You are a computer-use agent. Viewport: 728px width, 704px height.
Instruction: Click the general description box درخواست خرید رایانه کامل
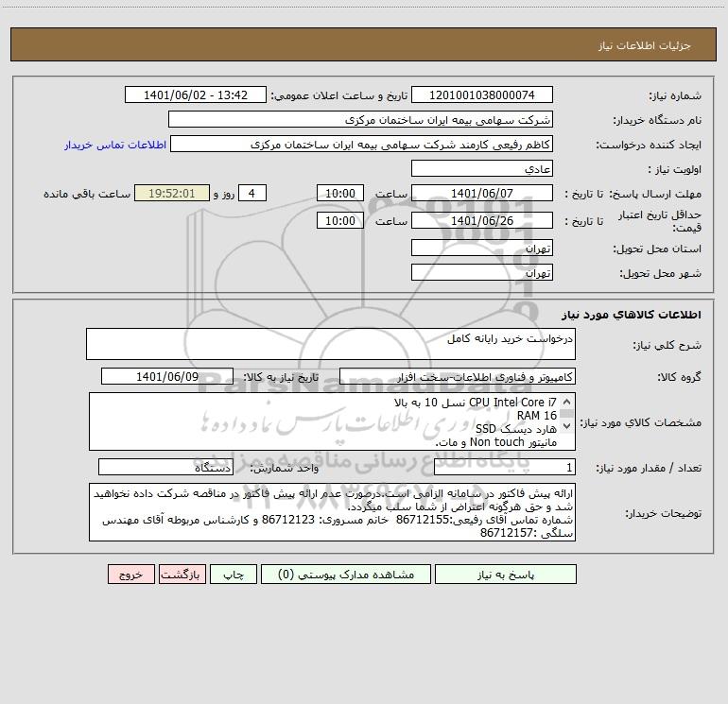click(331, 344)
